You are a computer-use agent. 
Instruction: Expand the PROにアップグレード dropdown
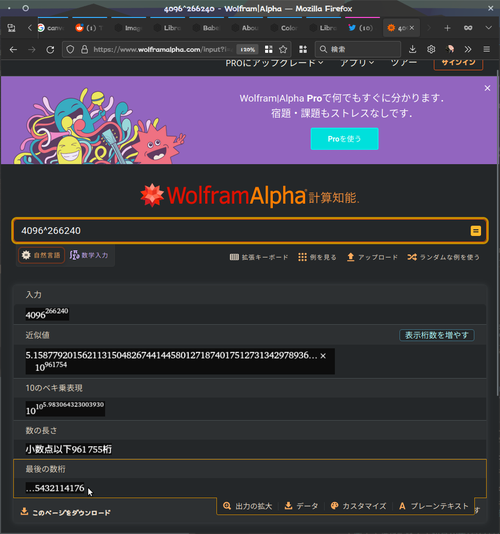274,63
